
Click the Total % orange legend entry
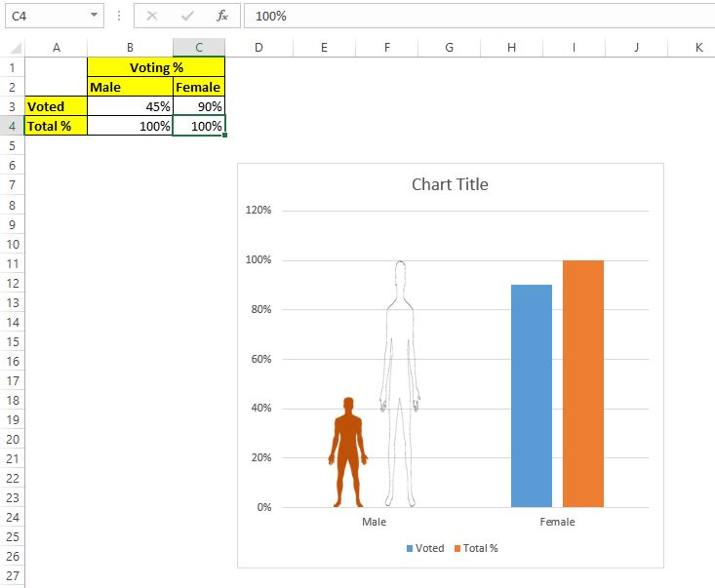pyautogui.click(x=476, y=548)
